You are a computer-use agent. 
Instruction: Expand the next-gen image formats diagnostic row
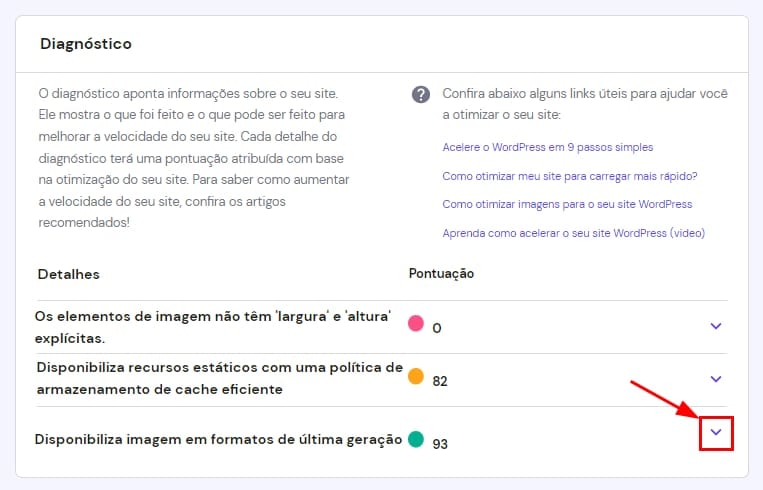tap(715, 432)
